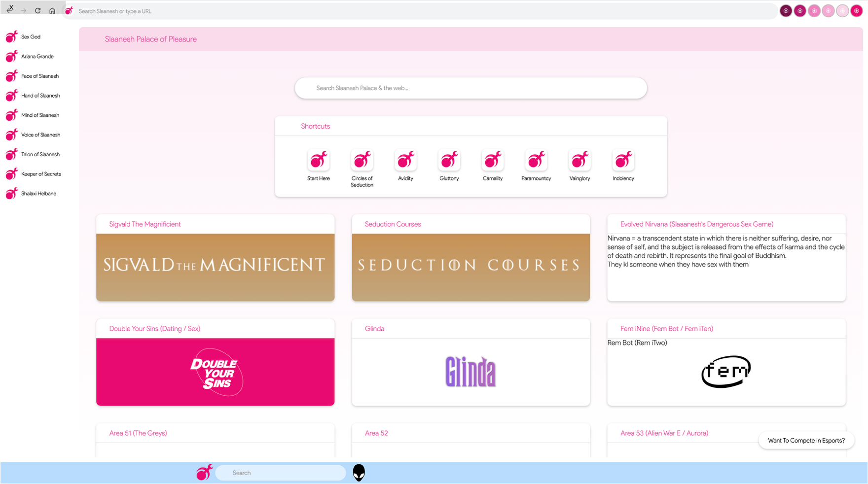The width and height of the screenshot is (868, 484).
Task: Open the Seduction Courses title link
Action: coord(393,224)
